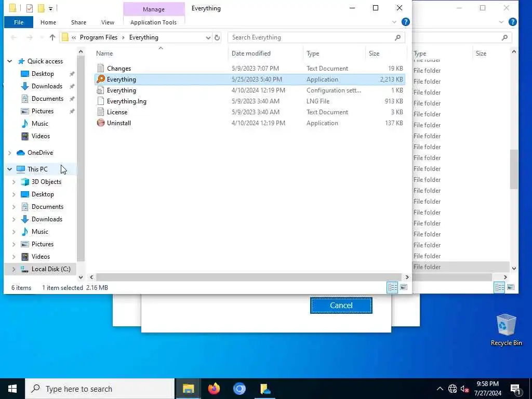Screen dimensions: 532x399
Task: Open the Application Tools tab
Action: [x=153, y=22]
